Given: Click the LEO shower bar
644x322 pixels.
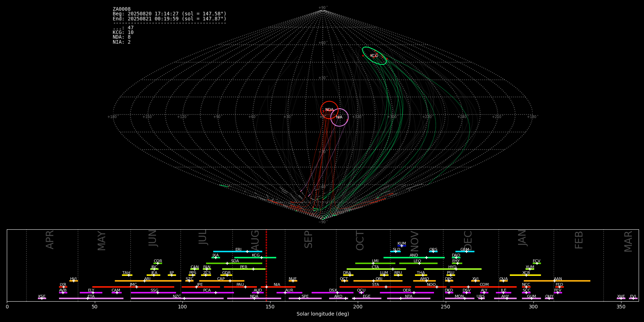Looking at the screenshot, I should coord(418,263).
